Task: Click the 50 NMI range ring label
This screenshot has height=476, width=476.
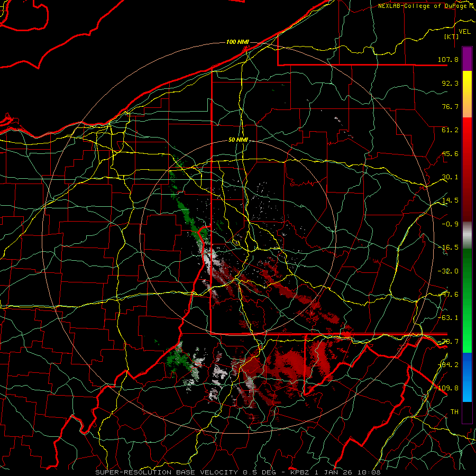Action: pos(237,140)
